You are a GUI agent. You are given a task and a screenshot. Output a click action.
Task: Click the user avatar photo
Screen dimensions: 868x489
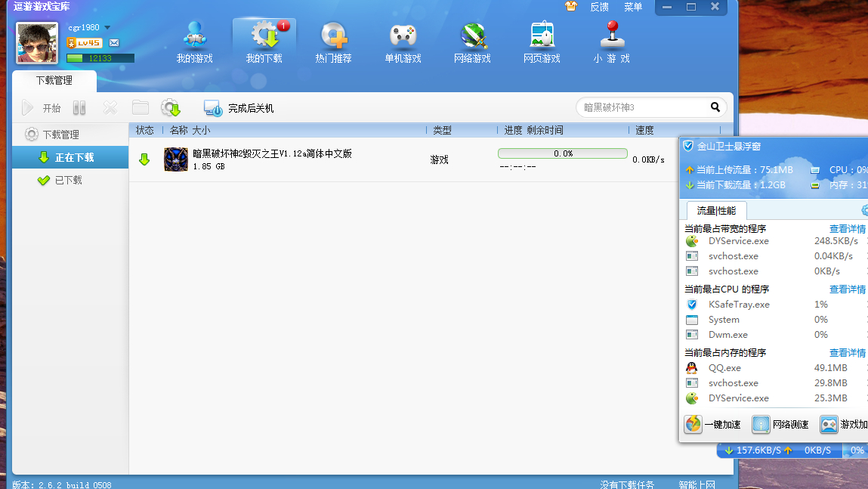[36, 42]
